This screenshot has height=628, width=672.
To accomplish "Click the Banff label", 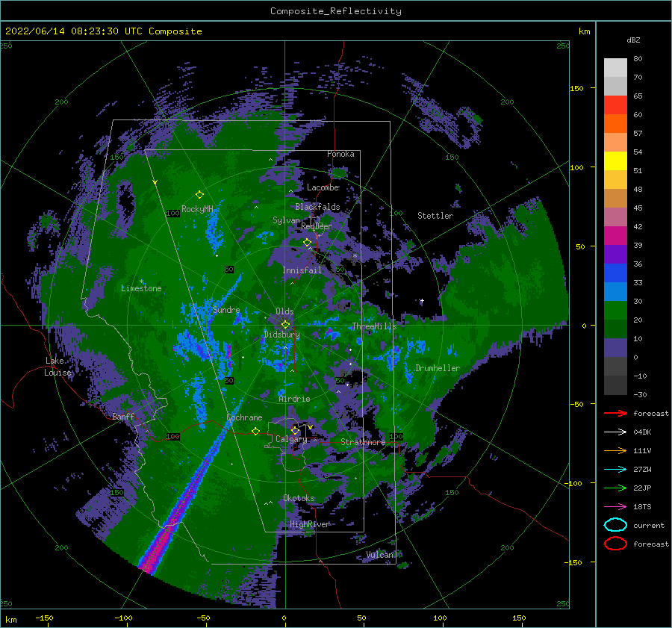I will click(x=123, y=417).
